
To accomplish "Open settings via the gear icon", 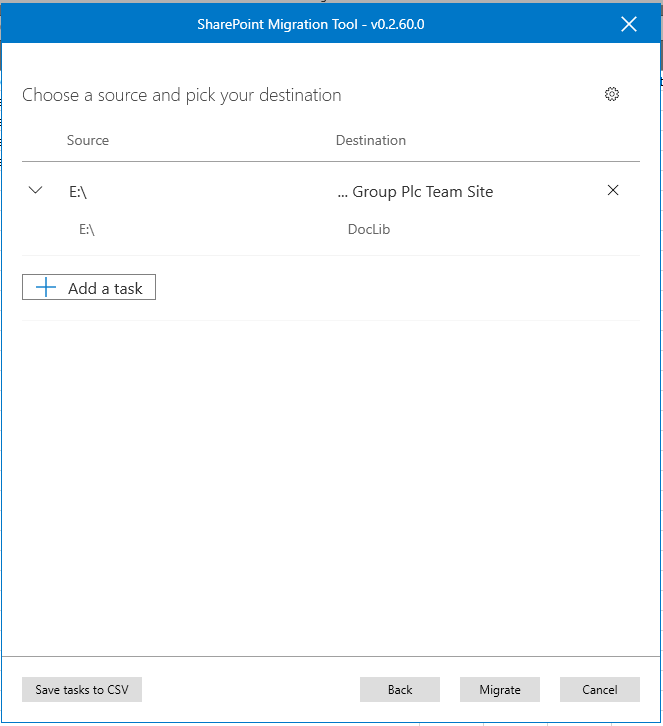I will 612,94.
